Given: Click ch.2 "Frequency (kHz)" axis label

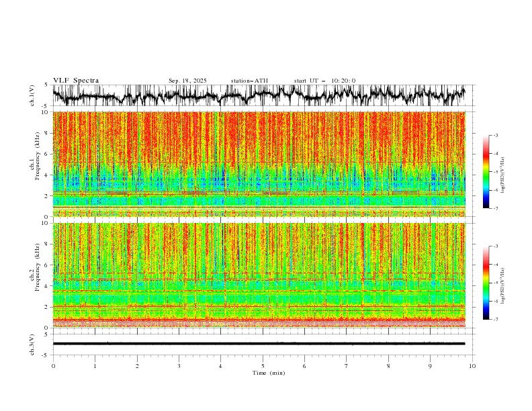Looking at the screenshot, I should click(38, 267).
